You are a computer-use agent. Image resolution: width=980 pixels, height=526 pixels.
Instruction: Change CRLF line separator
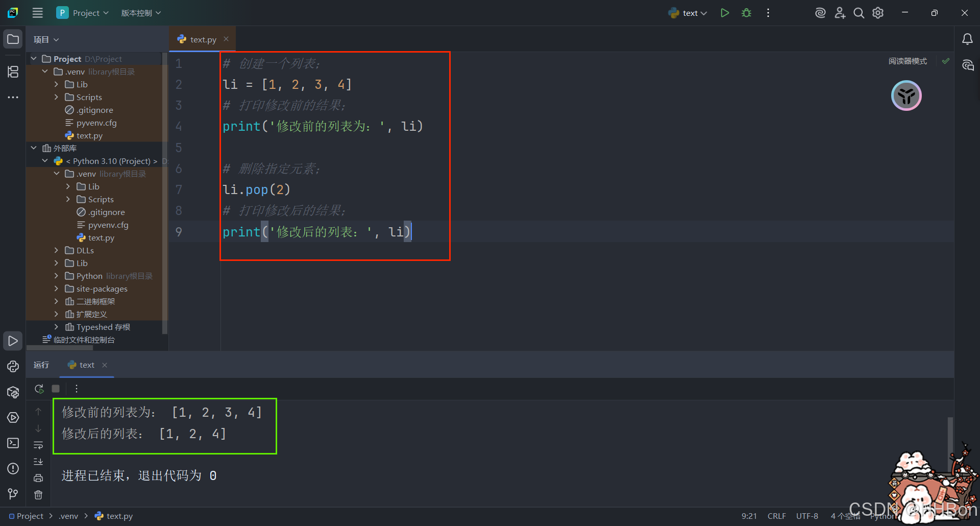click(776, 516)
